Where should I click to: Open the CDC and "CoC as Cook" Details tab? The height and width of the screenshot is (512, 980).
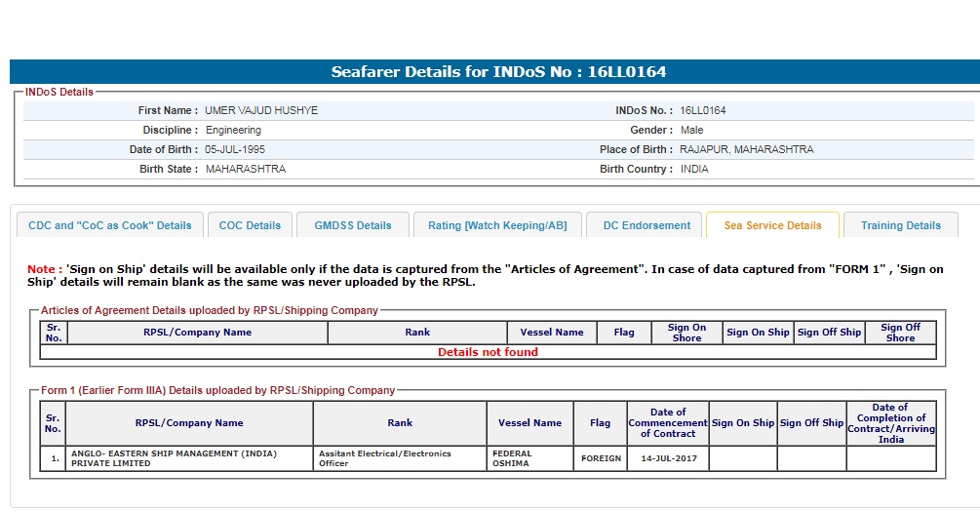[x=110, y=225]
